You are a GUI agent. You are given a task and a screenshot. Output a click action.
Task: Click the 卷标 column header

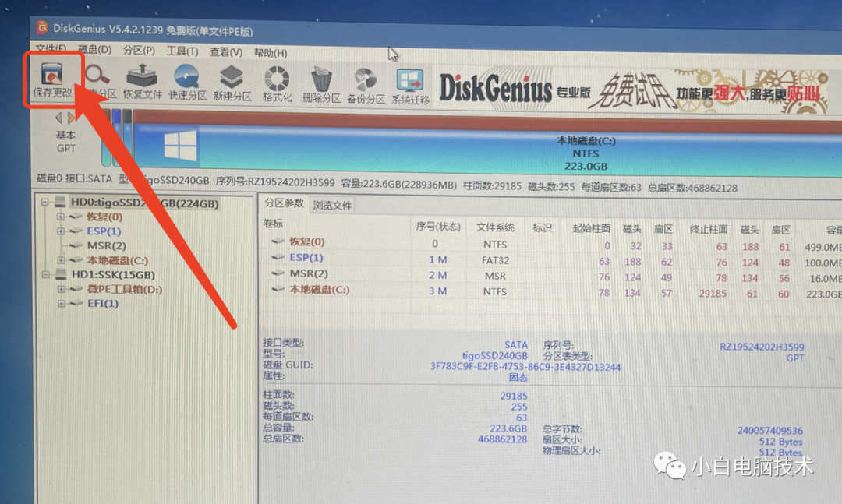tap(273, 224)
